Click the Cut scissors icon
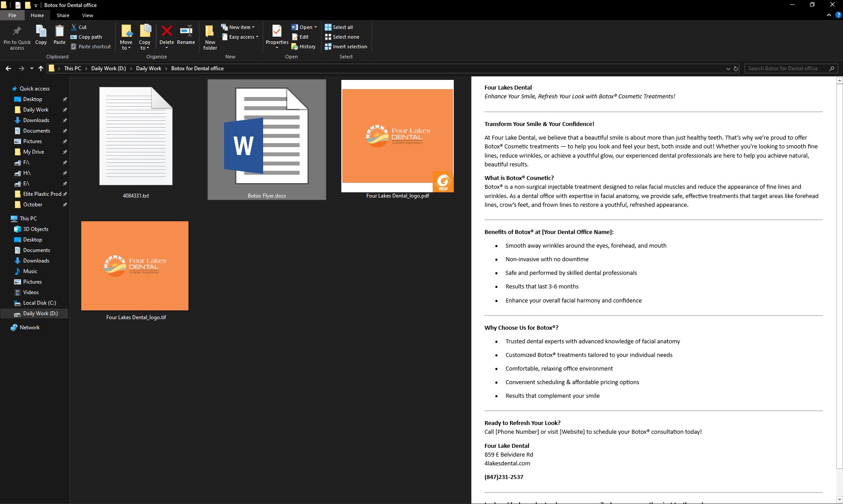Image resolution: width=843 pixels, height=504 pixels. click(x=74, y=27)
